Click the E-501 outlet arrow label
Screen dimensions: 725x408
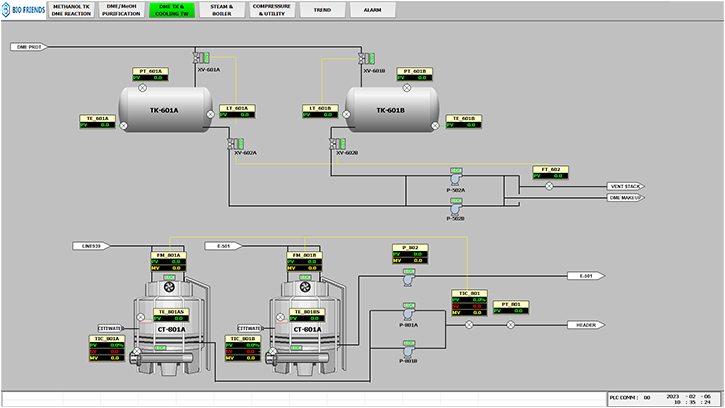(x=586, y=276)
